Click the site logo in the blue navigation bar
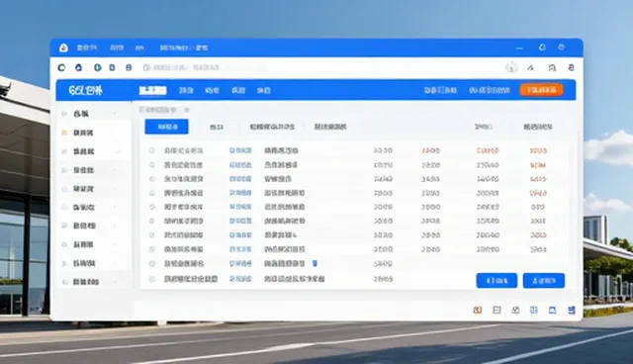Image resolution: width=633 pixels, height=364 pixels. point(86,90)
